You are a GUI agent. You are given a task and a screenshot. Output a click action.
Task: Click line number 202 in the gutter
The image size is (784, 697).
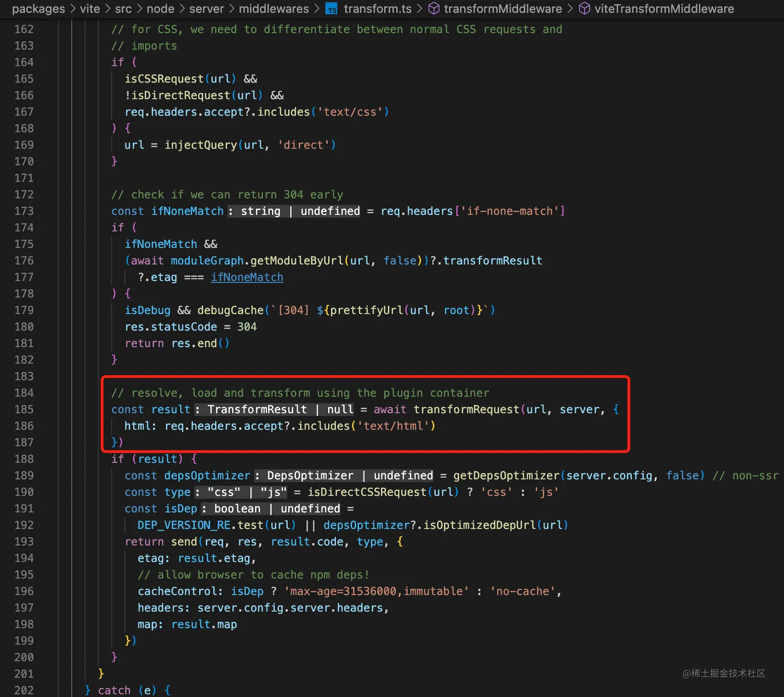tap(24, 690)
